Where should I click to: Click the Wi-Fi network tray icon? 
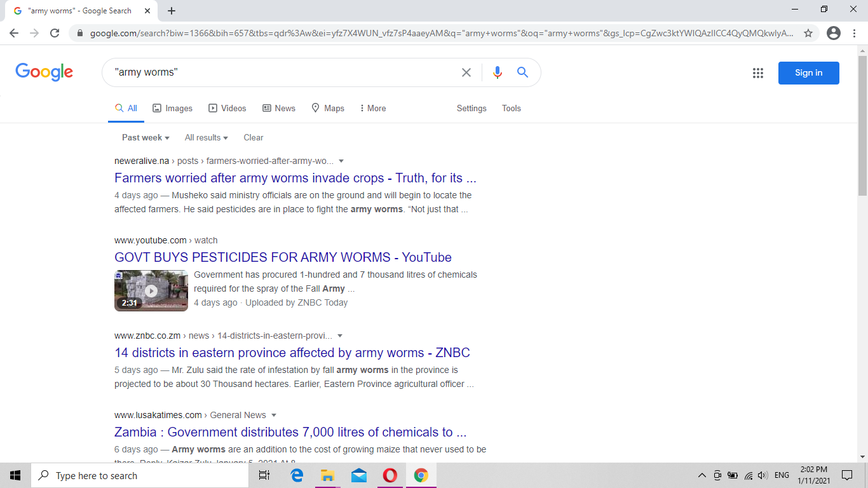pyautogui.click(x=749, y=475)
